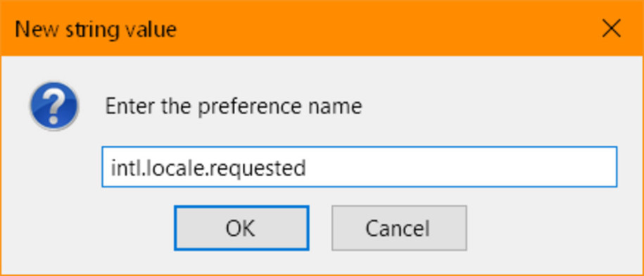Confirm the preference name with OK
Image resolution: width=644 pixels, height=276 pixels.
(241, 227)
